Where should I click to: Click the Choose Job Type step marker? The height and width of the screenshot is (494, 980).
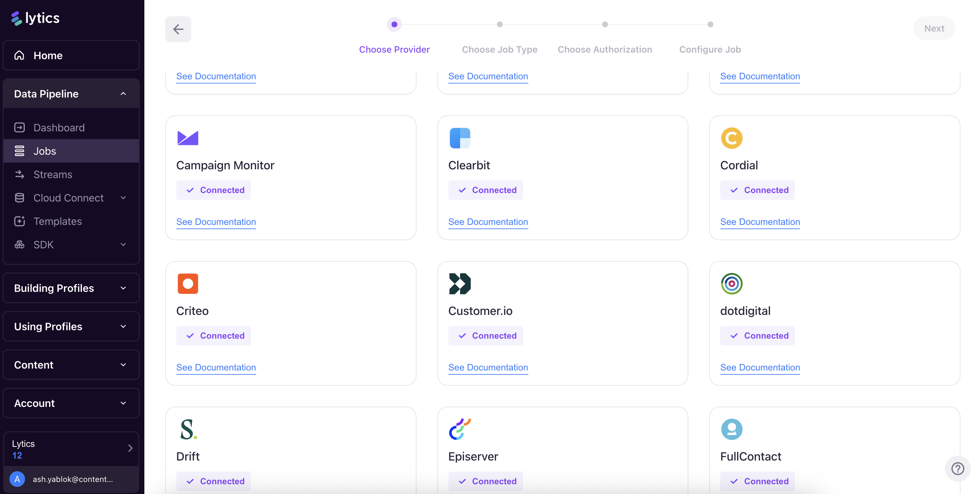(x=499, y=24)
